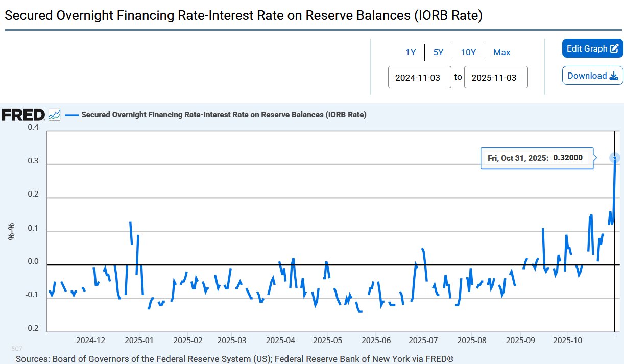This screenshot has height=364, width=624.
Task: Click the download arrow icon
Action: 614,76
